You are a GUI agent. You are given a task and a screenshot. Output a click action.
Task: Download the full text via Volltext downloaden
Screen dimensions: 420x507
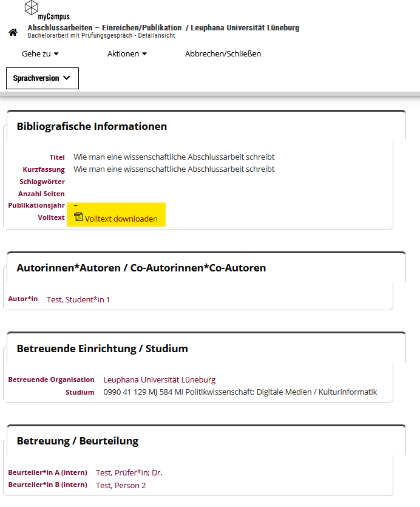click(x=121, y=219)
